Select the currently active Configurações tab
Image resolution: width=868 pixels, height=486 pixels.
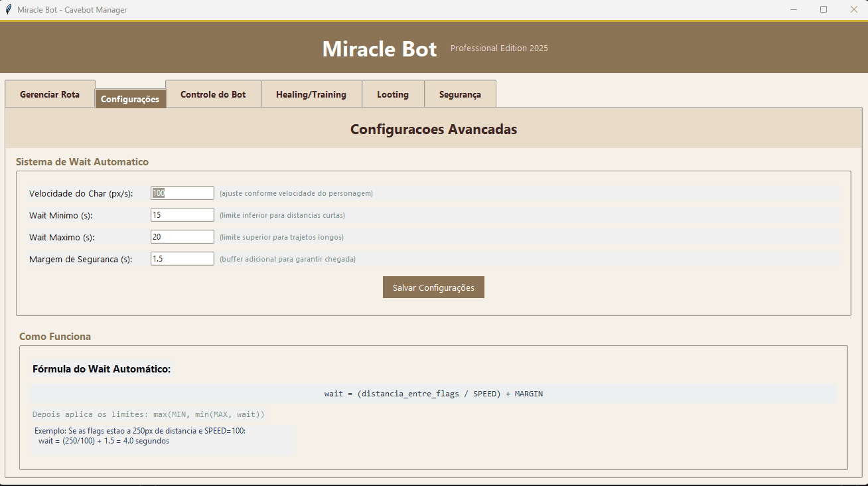[x=130, y=98]
